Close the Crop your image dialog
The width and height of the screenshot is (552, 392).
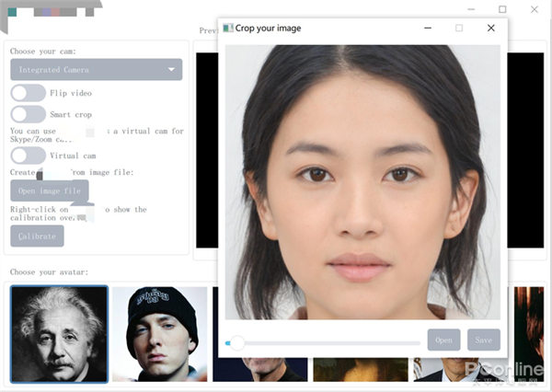[491, 28]
